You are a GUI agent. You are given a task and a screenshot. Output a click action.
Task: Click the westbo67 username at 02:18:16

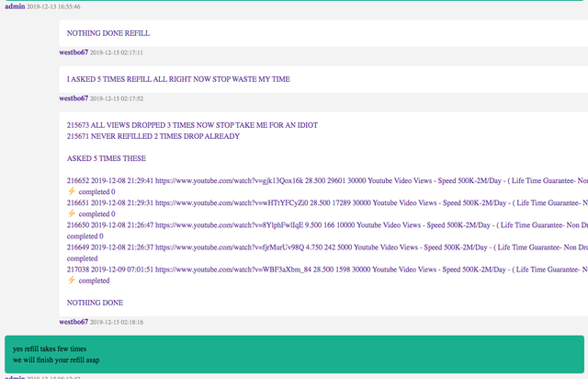click(73, 322)
